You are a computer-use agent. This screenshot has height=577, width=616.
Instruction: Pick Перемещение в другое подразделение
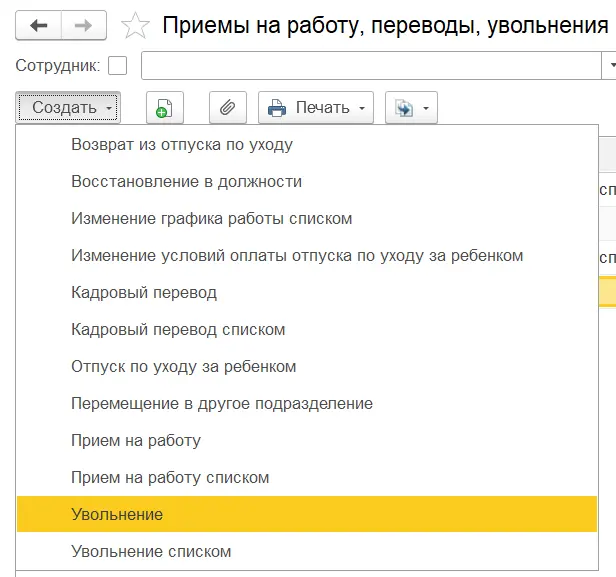[x=221, y=403]
